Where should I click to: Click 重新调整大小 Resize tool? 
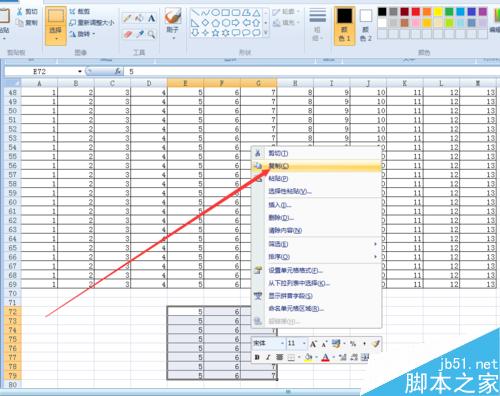[92, 23]
